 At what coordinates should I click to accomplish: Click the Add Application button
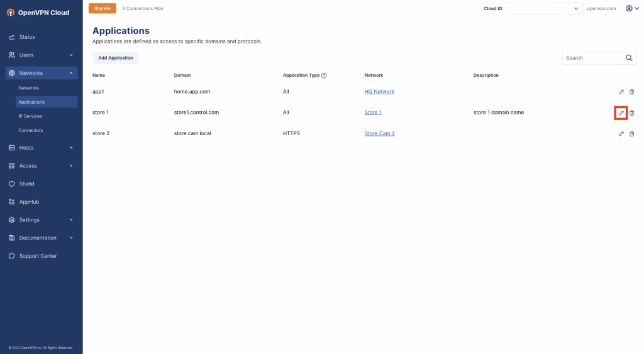click(116, 58)
